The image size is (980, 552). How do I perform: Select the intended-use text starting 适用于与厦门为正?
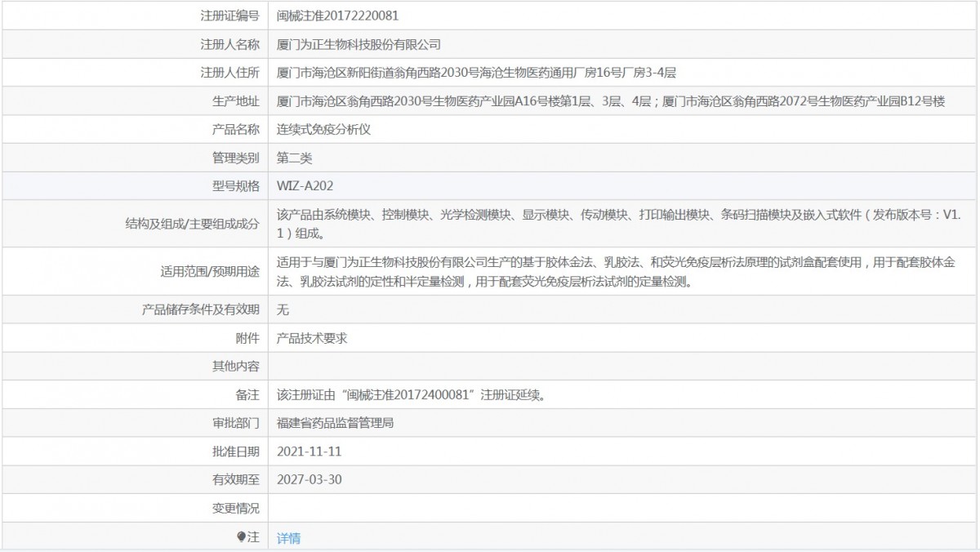coord(617,272)
